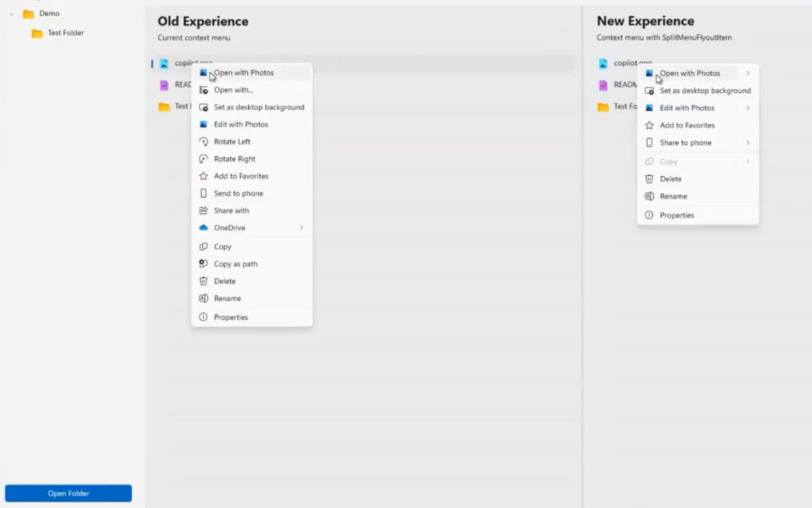Click the copilot.png image thumbnail icon
Screen dimensions: 812x508
pyautogui.click(x=164, y=63)
